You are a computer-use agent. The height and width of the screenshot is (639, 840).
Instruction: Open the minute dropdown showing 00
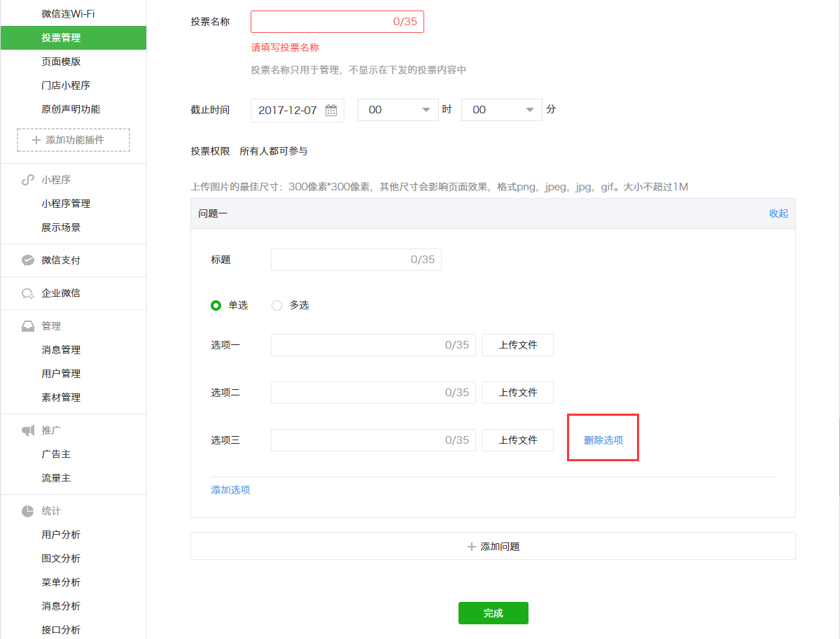tap(502, 110)
